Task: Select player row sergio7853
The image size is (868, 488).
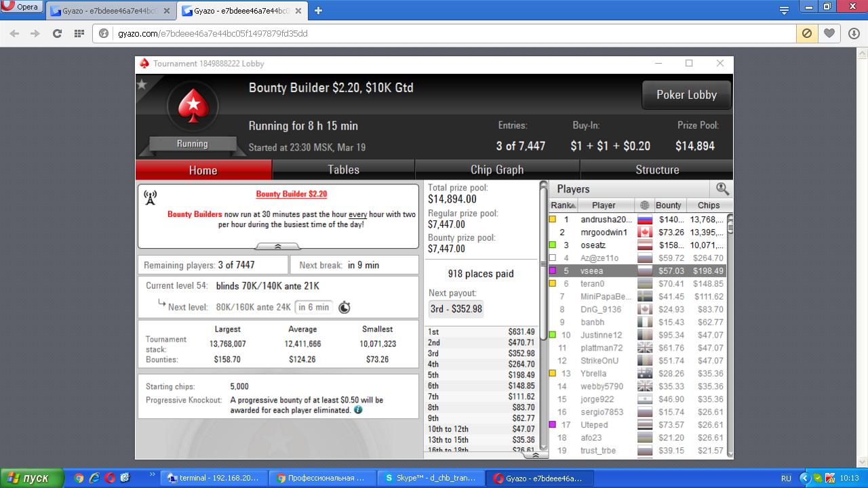Action: click(637, 412)
